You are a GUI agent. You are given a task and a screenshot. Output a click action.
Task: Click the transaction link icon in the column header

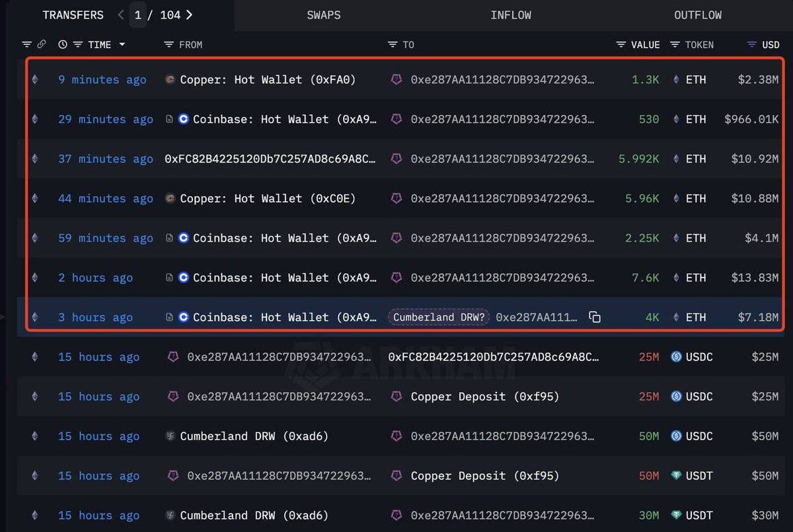(42, 44)
